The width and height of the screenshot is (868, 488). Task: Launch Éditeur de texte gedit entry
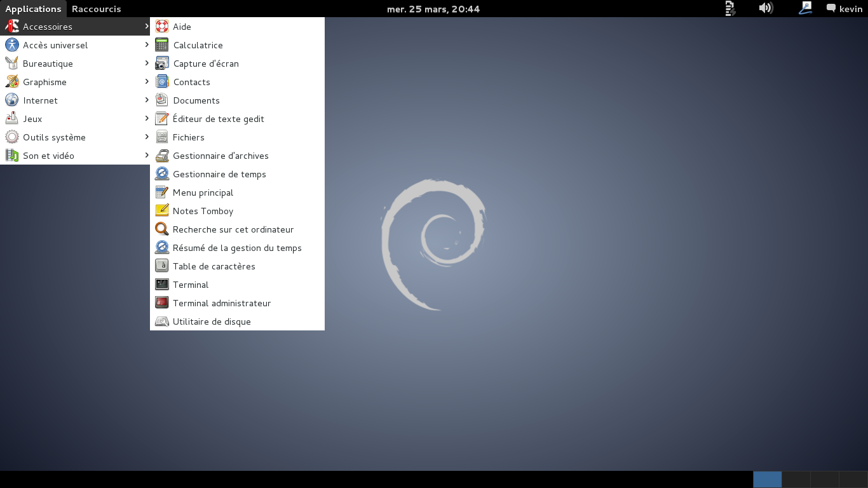tap(237, 119)
